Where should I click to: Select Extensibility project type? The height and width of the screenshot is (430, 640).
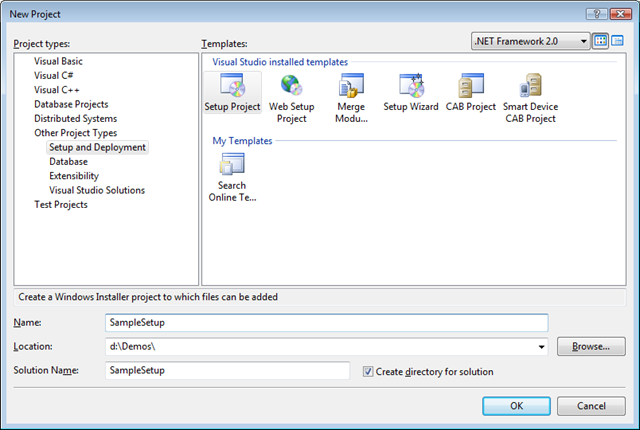click(x=74, y=176)
